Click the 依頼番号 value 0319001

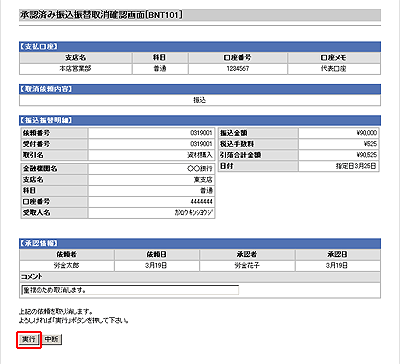(151, 133)
